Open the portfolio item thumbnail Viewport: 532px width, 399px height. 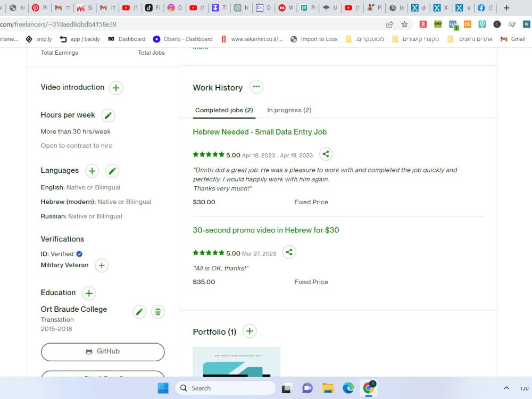point(237,362)
